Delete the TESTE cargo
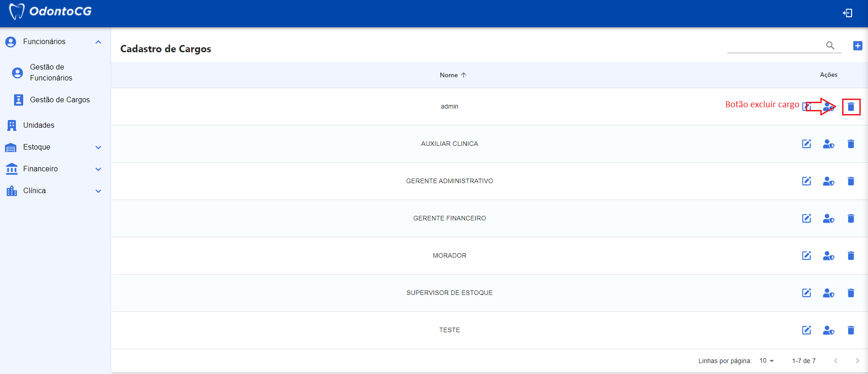The width and height of the screenshot is (868, 374). (x=851, y=330)
